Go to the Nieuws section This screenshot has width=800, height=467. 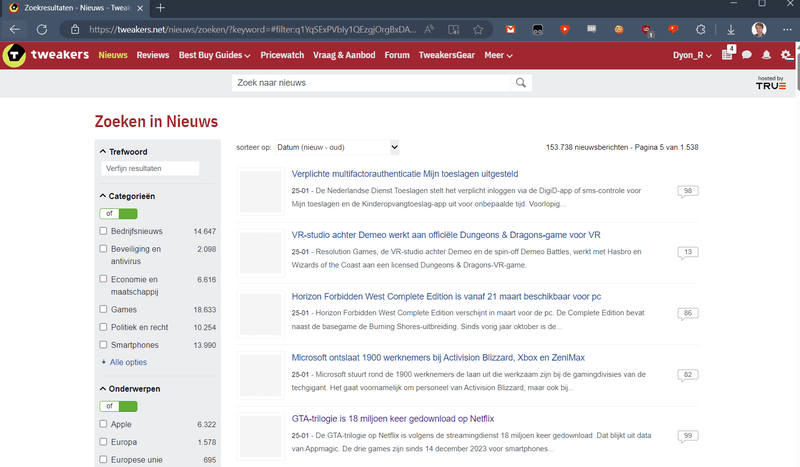113,55
